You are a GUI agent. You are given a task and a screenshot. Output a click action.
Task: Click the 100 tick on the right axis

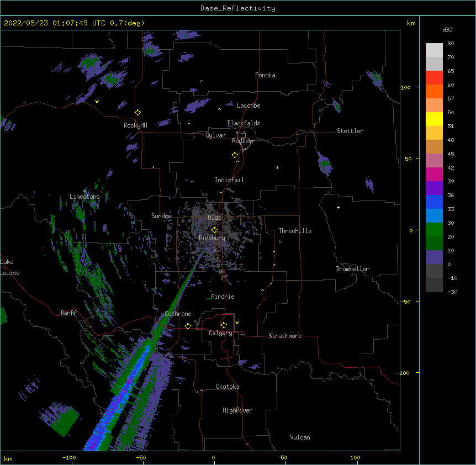tap(405, 87)
